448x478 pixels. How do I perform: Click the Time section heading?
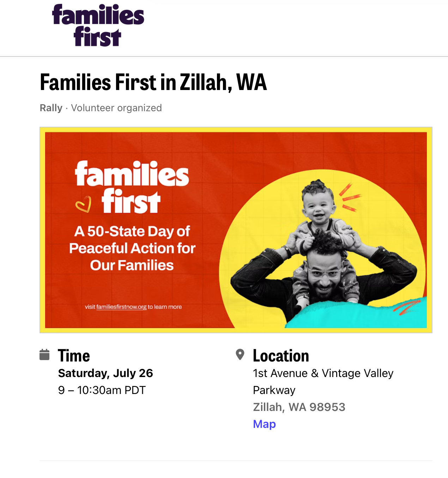click(x=74, y=355)
